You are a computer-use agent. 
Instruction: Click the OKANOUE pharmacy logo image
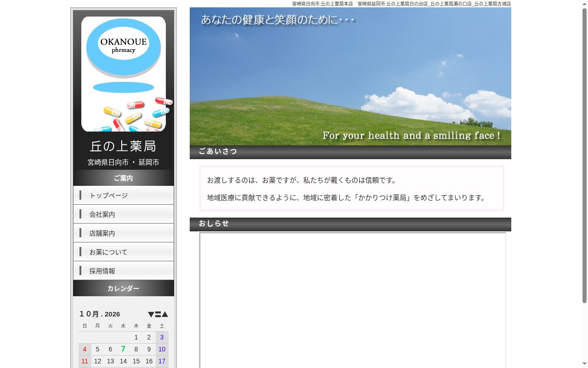124,74
